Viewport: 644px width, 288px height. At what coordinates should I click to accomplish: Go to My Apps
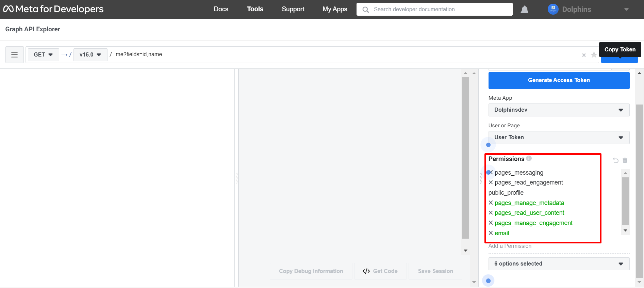pos(335,9)
